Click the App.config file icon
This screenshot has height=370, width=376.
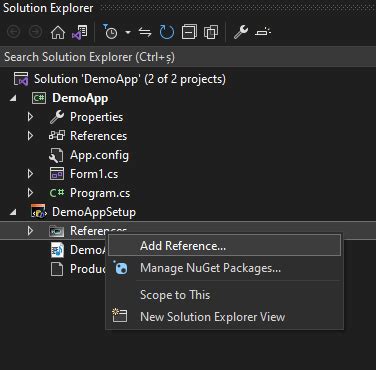point(56,155)
